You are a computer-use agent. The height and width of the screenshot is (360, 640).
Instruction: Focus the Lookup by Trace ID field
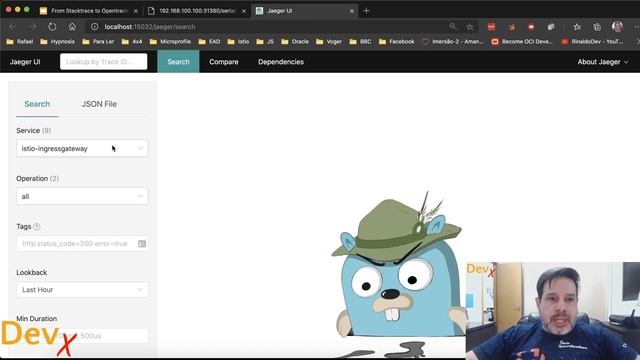pos(104,62)
